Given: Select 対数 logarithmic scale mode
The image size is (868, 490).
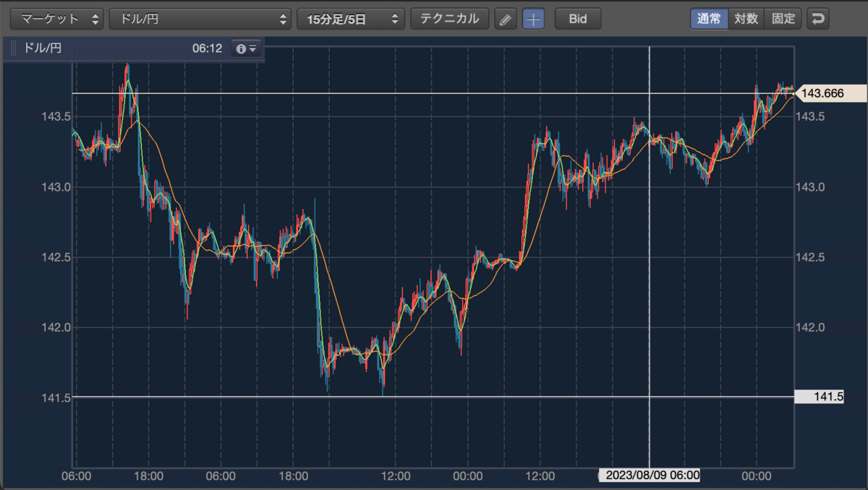Looking at the screenshot, I should click(746, 19).
